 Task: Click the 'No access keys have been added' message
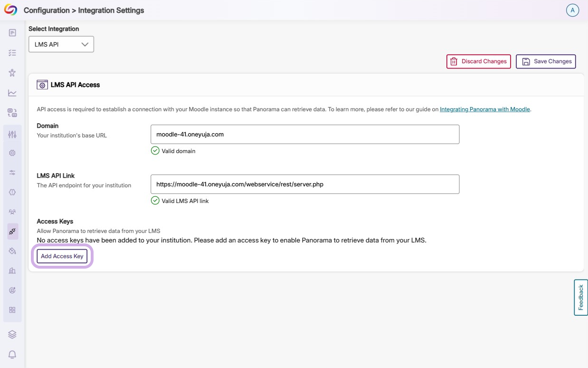tap(232, 240)
